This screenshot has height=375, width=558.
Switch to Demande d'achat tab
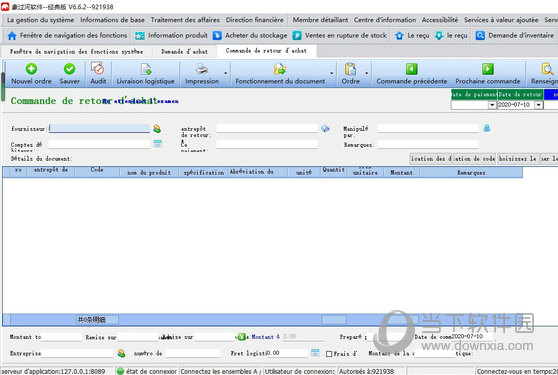coord(184,52)
